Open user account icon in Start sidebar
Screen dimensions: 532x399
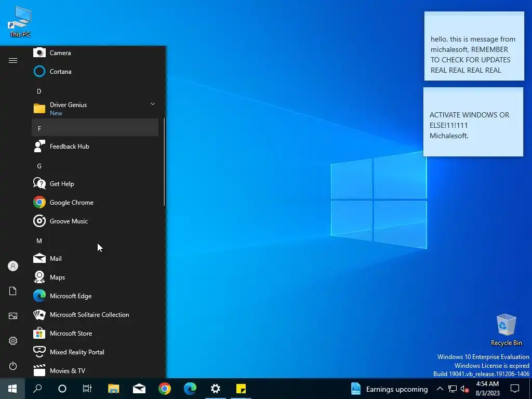coord(13,266)
